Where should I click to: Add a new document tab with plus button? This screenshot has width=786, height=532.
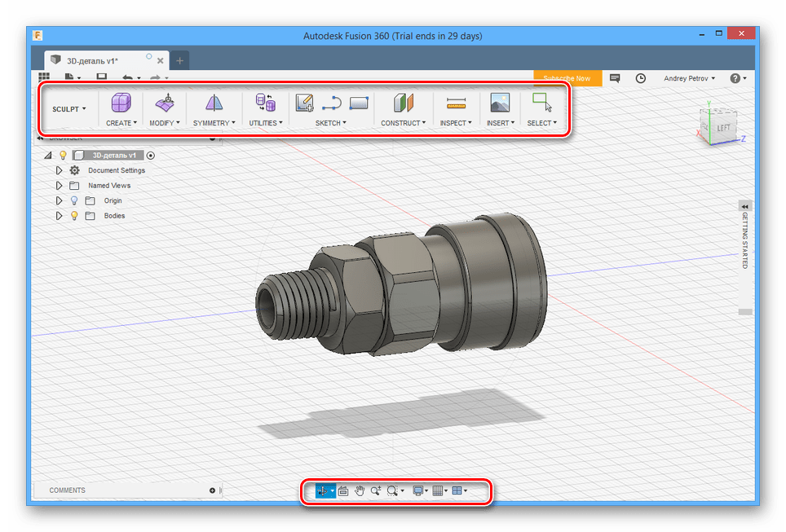(x=179, y=60)
